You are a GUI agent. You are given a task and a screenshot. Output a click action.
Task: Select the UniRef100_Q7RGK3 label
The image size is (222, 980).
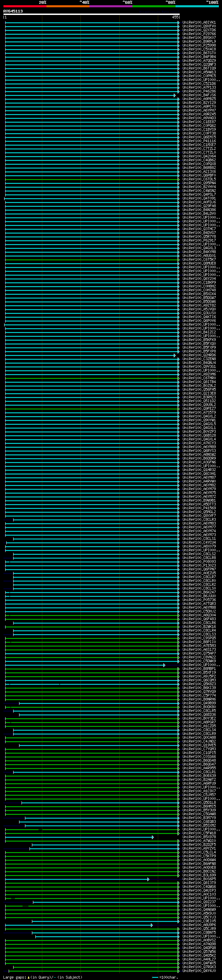(199, 967)
